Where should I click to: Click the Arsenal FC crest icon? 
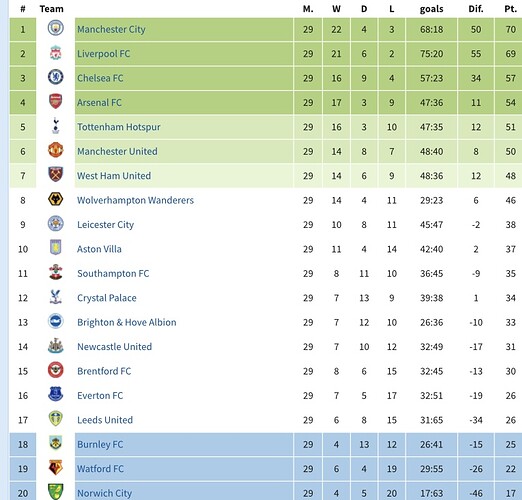56,101
